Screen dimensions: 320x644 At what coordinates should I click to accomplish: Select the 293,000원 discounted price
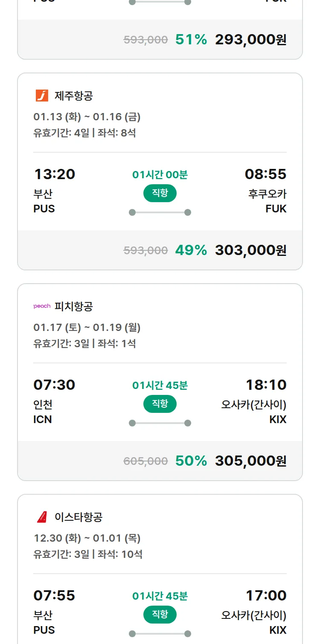[250, 40]
